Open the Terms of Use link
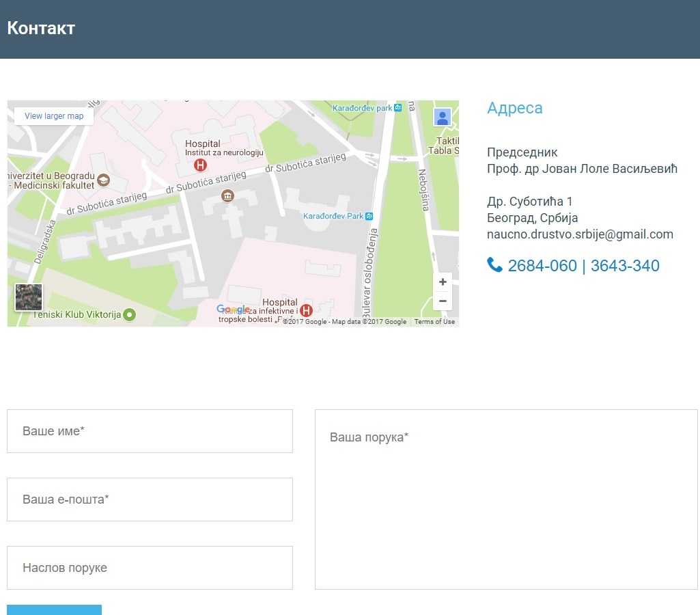Viewport: 700px width, 615px height. 434,322
